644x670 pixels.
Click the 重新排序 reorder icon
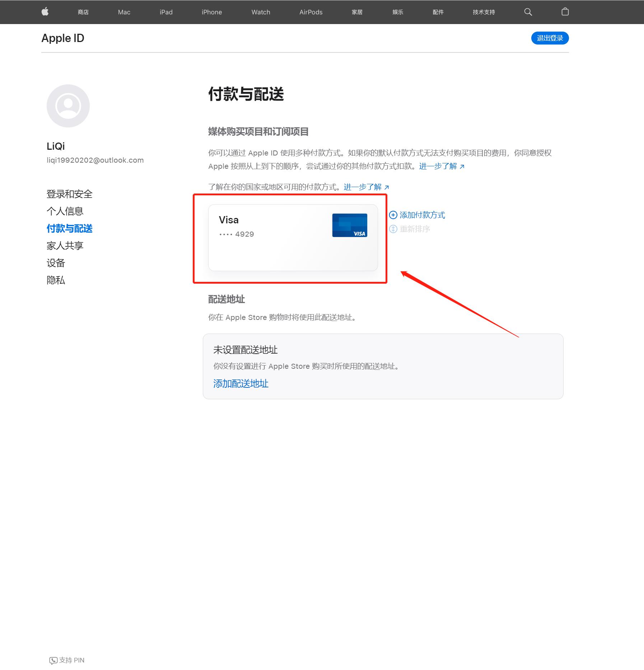(393, 229)
